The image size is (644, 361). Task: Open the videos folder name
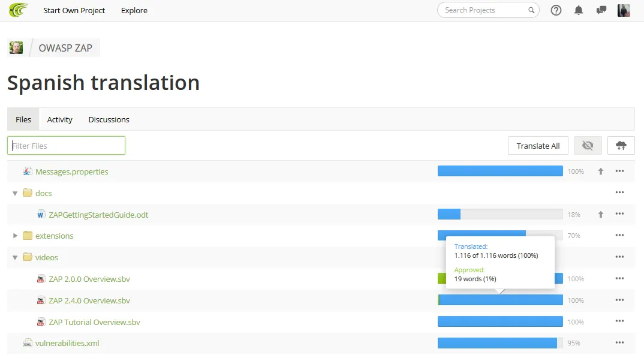pos(47,257)
